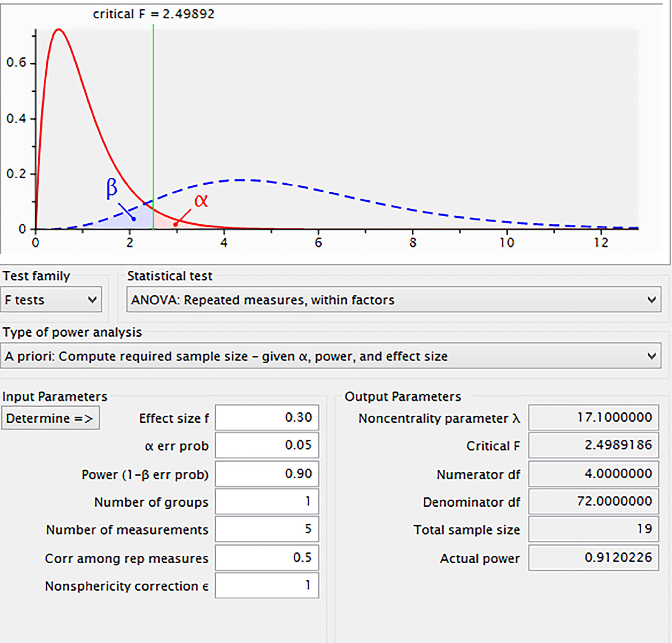The image size is (672, 643).
Task: Click the Number of measurements field
Action: point(267,529)
